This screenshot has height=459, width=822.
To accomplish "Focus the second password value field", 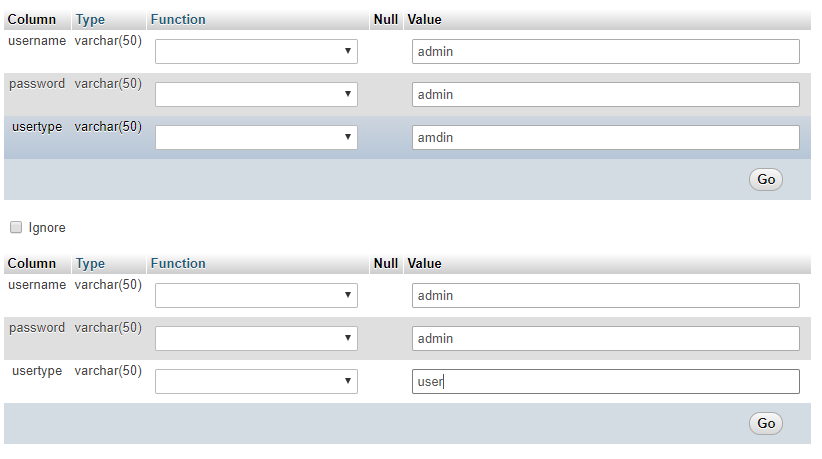I will pos(605,338).
